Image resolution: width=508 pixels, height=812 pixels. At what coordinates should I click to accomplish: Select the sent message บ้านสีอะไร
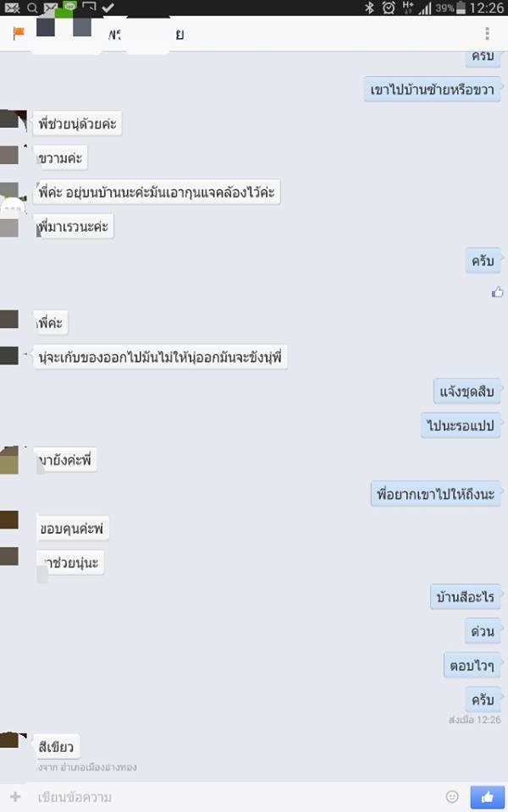point(466,597)
